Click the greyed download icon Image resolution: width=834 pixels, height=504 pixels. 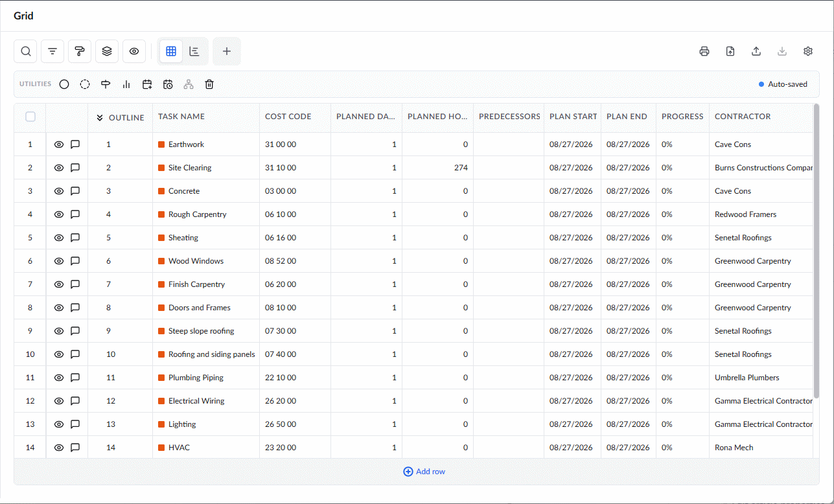[x=782, y=51]
